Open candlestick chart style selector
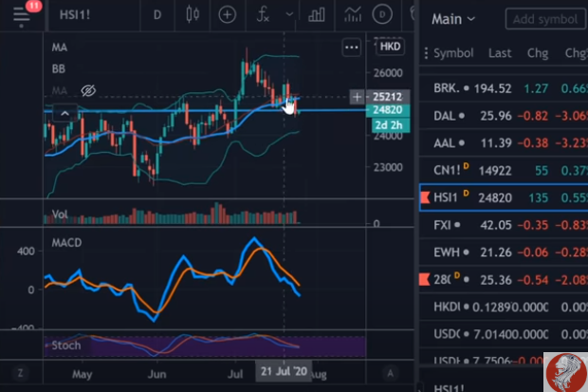Viewport: 588px width, 392px height. coord(193,15)
